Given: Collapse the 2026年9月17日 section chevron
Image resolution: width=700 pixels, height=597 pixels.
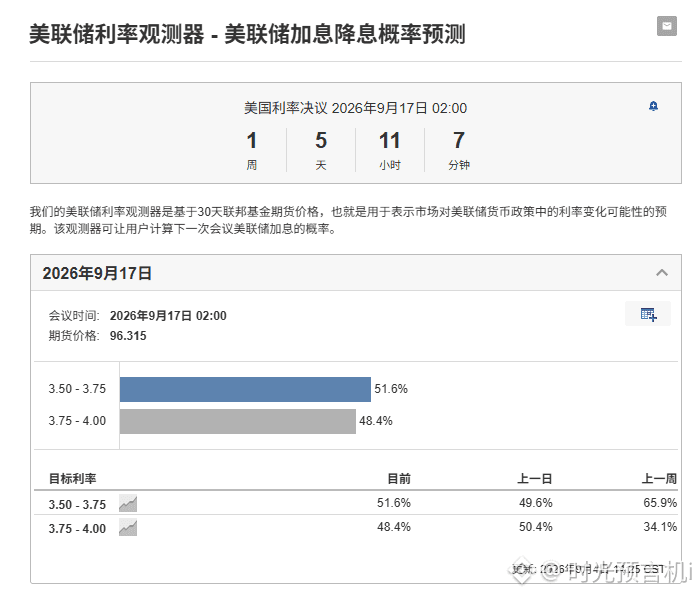Looking at the screenshot, I should tap(662, 273).
